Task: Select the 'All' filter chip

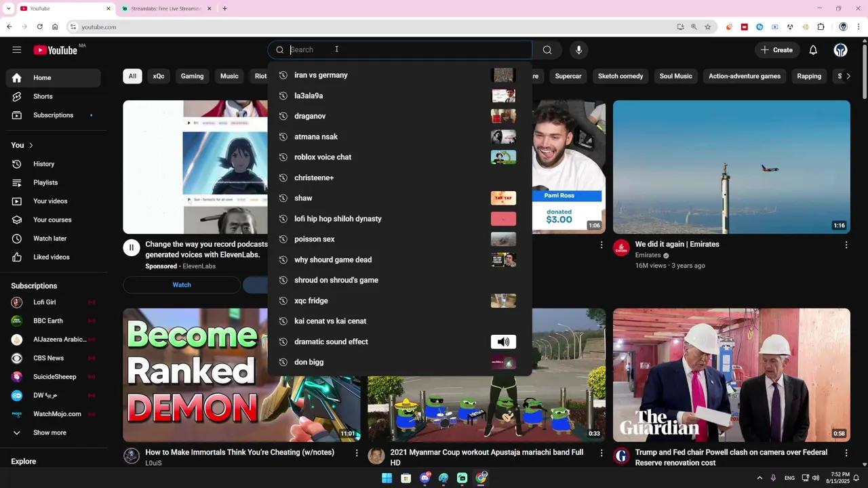Action: pos(132,76)
